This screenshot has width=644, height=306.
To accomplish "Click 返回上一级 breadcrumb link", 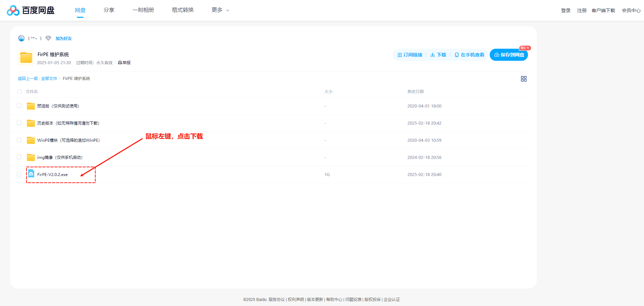I will click(28, 79).
